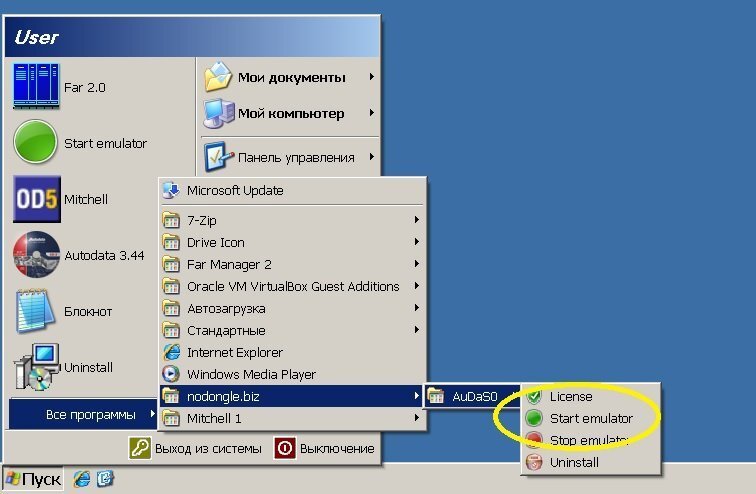Open Mitchell OD5 icon

coord(36,199)
